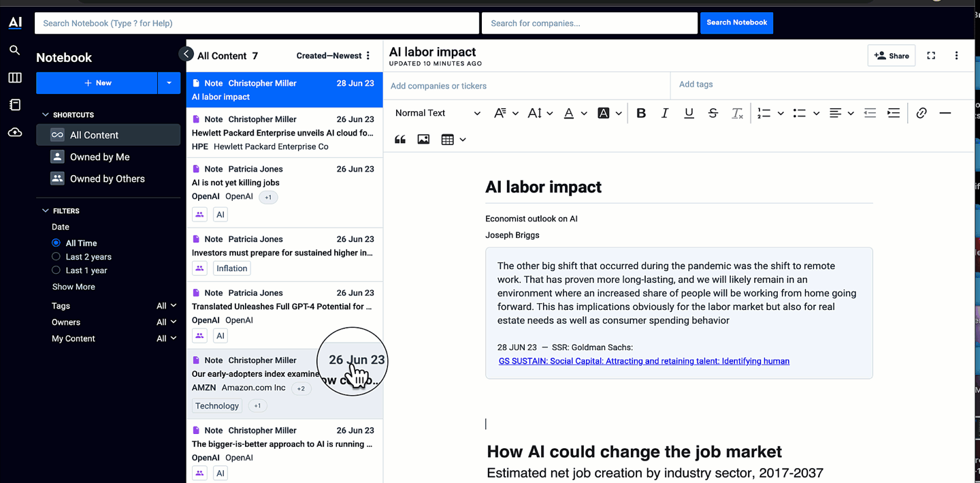980x483 pixels.
Task: Open the font family dropdown
Action: [506, 113]
